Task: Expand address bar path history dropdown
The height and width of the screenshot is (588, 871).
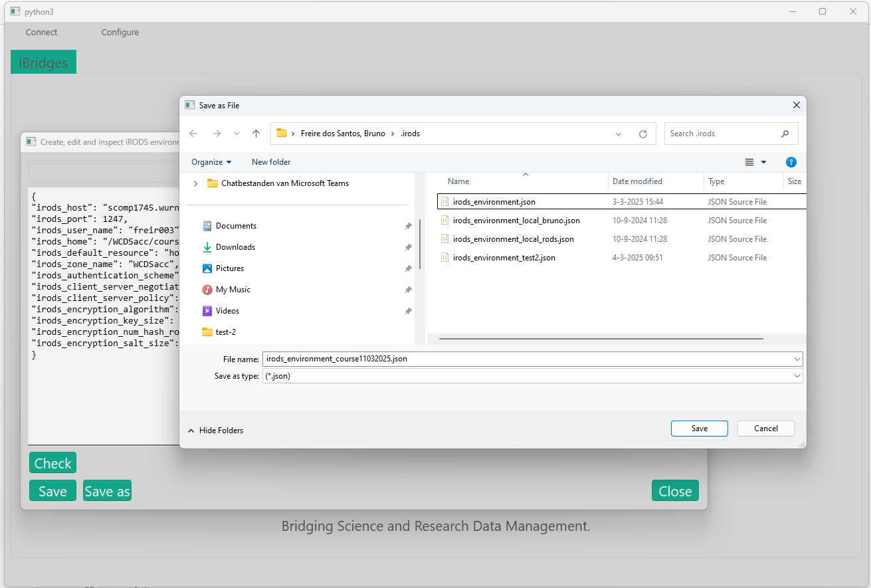Action: 619,134
